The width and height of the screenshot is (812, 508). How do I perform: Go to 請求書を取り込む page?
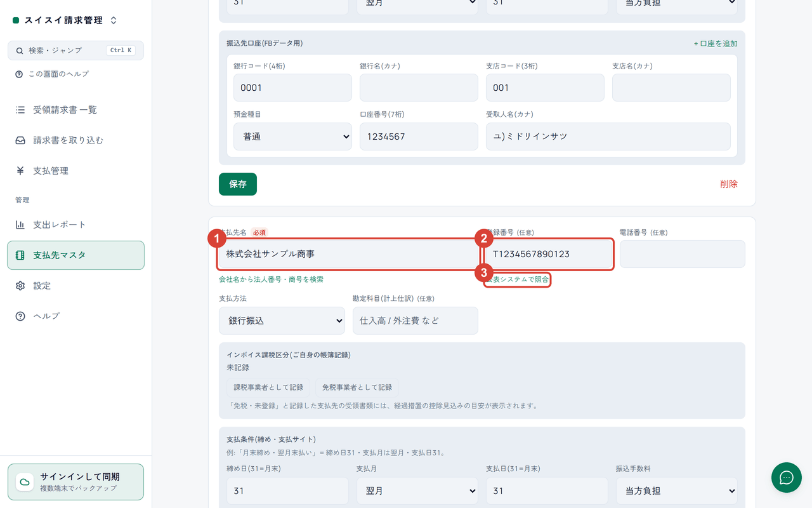coord(76,140)
